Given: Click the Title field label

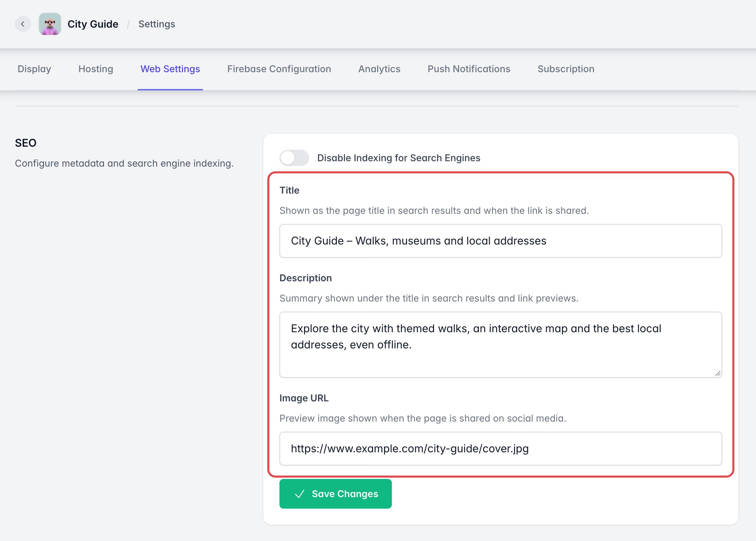Looking at the screenshot, I should pos(289,190).
